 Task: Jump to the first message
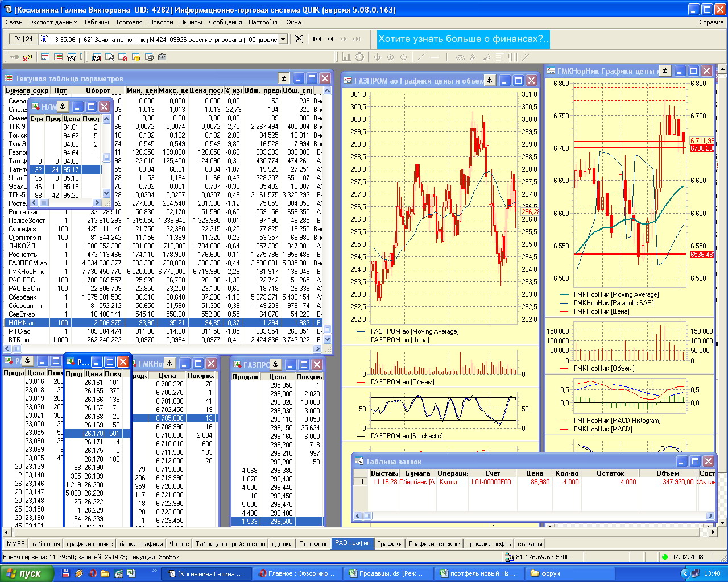pyautogui.click(x=317, y=39)
